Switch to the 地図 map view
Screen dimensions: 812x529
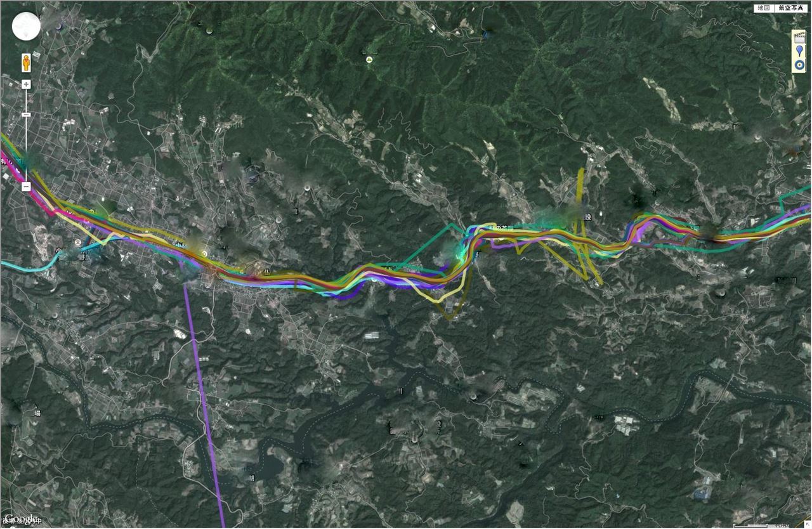[x=763, y=8]
